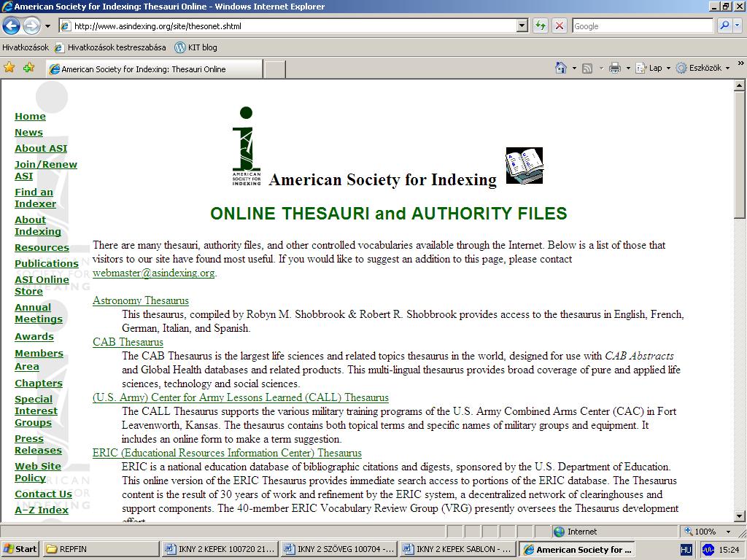Click the webmaster@asindexing.org email link
Image resolution: width=747 pixels, height=560 pixels.
pyautogui.click(x=153, y=273)
